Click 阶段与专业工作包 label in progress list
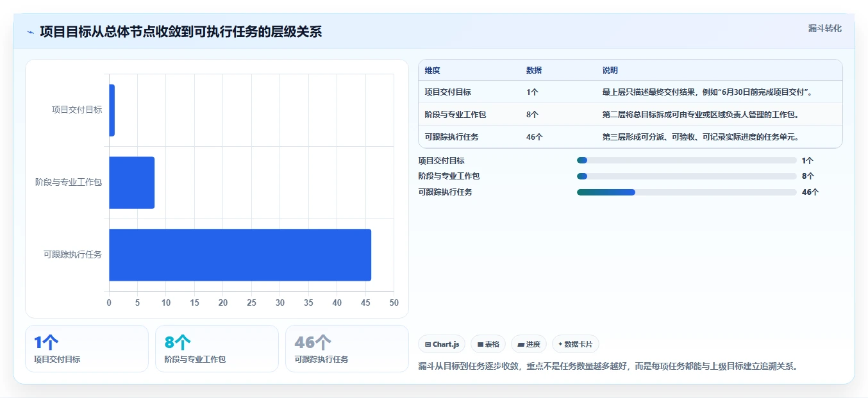This screenshot has height=398, width=868. coord(449,176)
